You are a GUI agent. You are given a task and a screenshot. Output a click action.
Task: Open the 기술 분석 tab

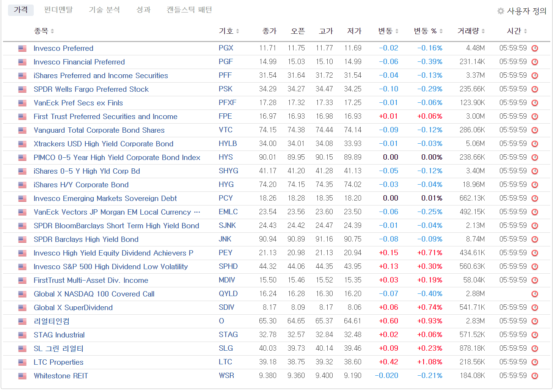104,10
